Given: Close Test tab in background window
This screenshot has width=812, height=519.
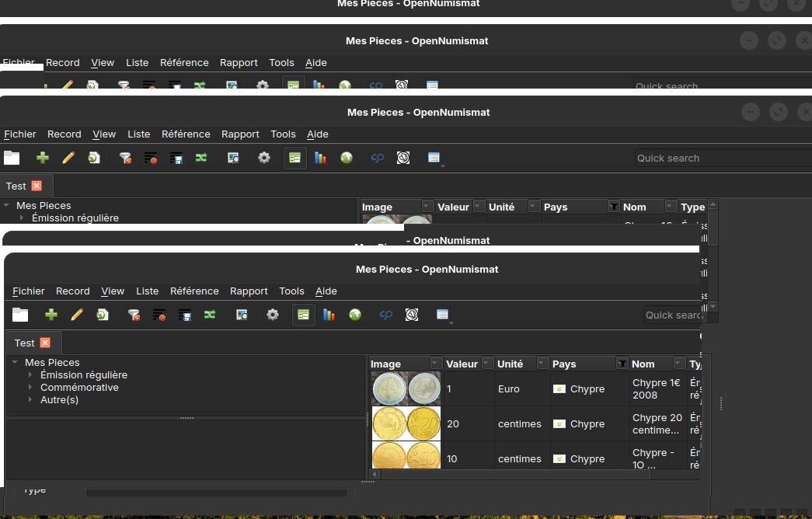Looking at the screenshot, I should click(x=37, y=186).
